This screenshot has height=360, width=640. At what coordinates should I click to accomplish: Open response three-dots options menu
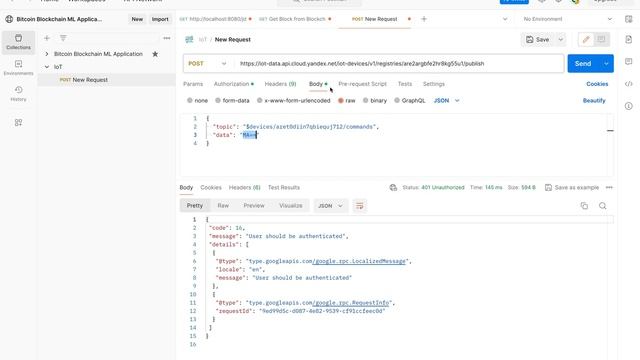(609, 187)
